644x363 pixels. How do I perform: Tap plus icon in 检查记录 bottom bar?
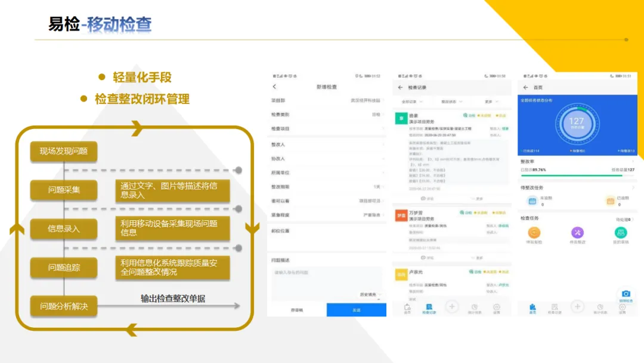(x=452, y=307)
